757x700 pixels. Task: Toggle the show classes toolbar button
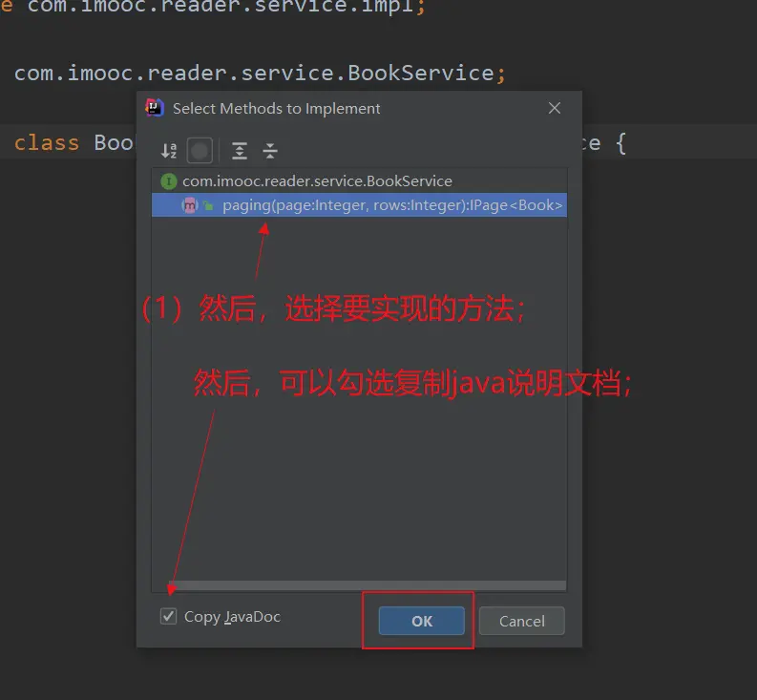click(x=200, y=151)
